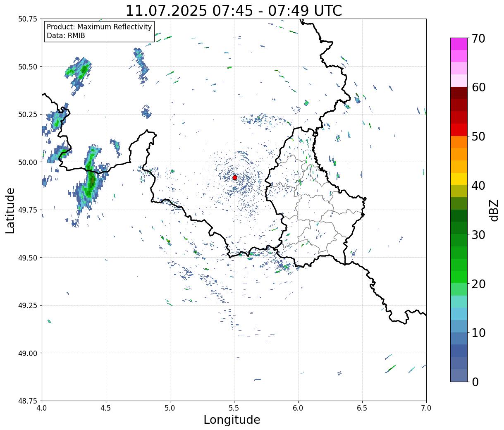Click the colorbar tick label 40
504x430 pixels.
tap(478, 186)
